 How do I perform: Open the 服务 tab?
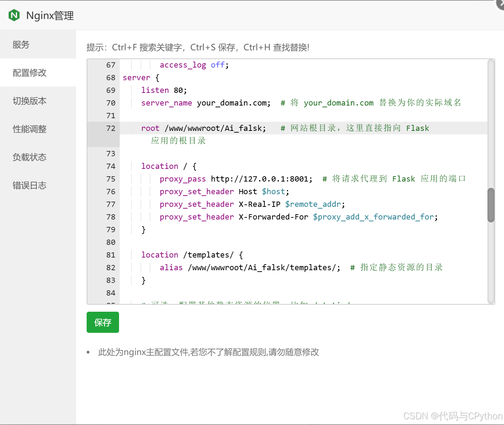click(38, 44)
